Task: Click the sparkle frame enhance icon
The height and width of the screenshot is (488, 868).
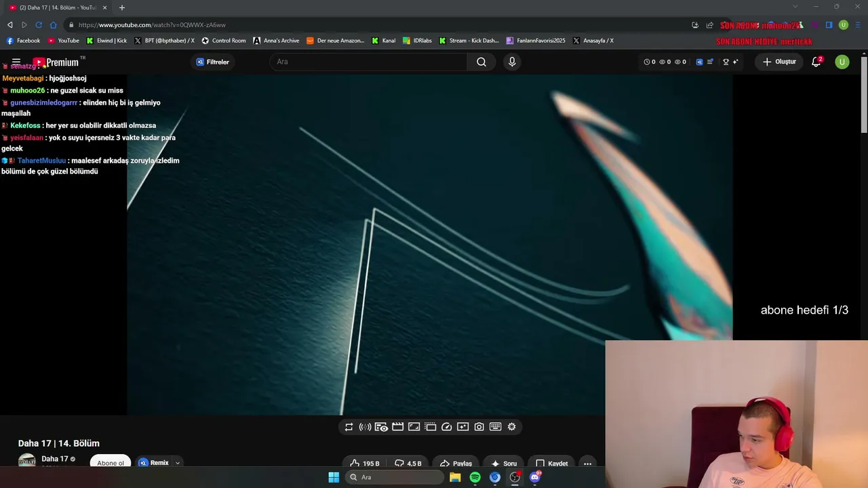Action: click(462, 427)
